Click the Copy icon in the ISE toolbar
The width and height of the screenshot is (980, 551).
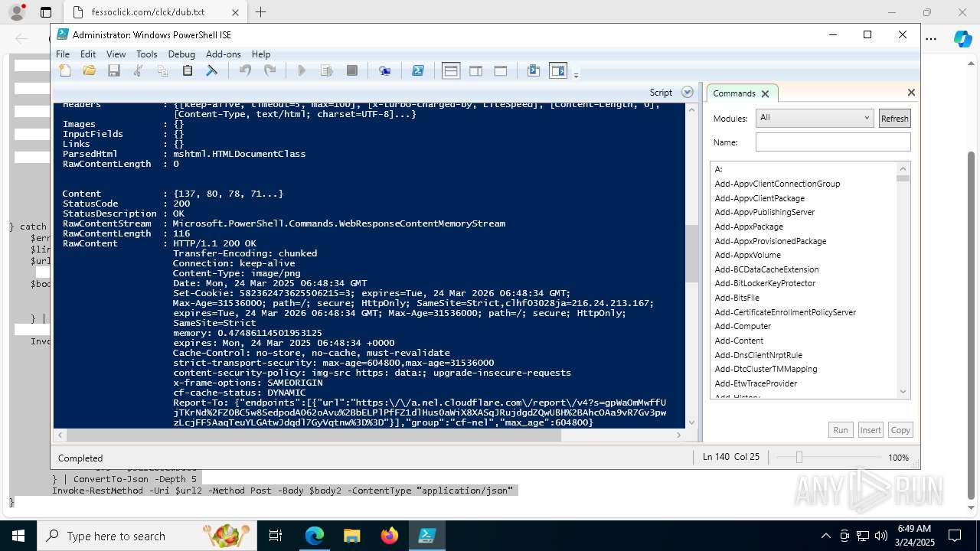[162, 70]
